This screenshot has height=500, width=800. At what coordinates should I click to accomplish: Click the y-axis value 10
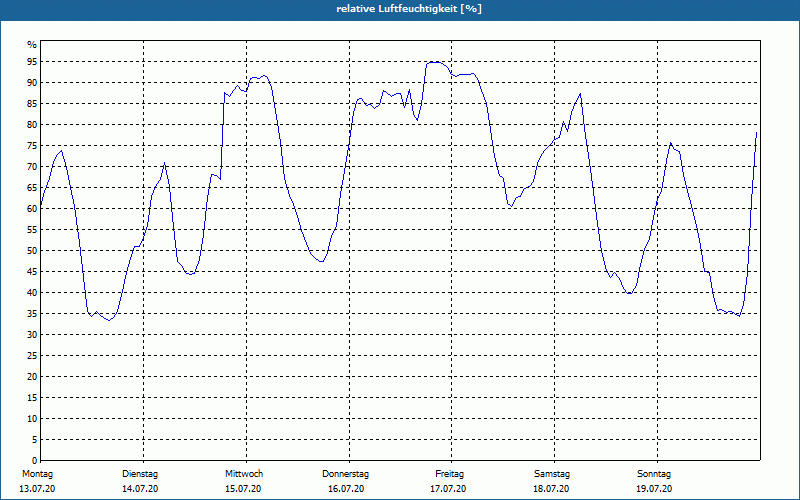[32, 419]
